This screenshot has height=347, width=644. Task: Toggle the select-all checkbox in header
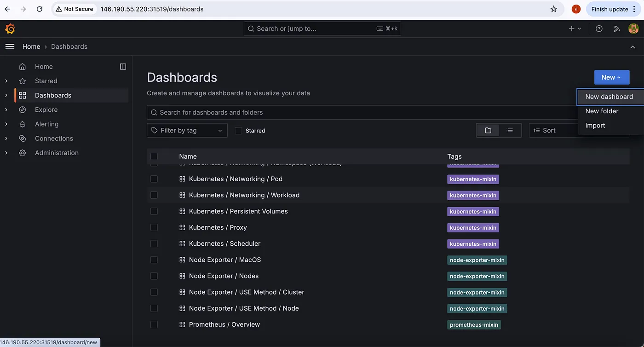(154, 156)
